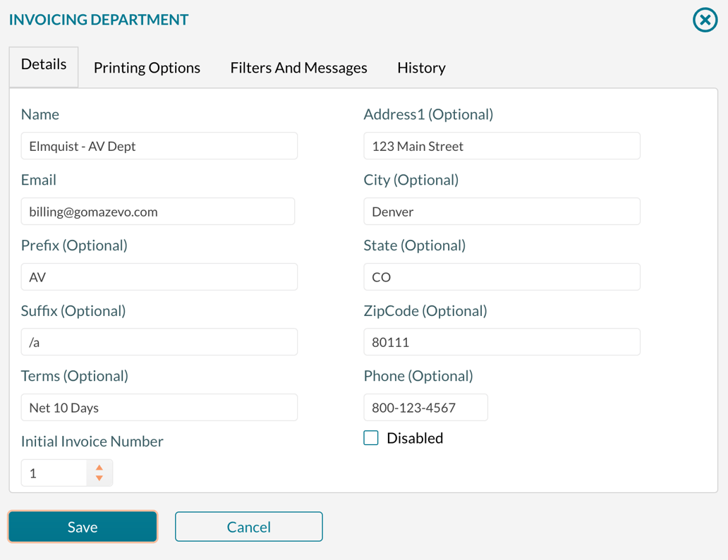Viewport: 728px width, 560px height.
Task: Select the Email field with billing@gomazevo.com
Action: [x=159, y=211]
